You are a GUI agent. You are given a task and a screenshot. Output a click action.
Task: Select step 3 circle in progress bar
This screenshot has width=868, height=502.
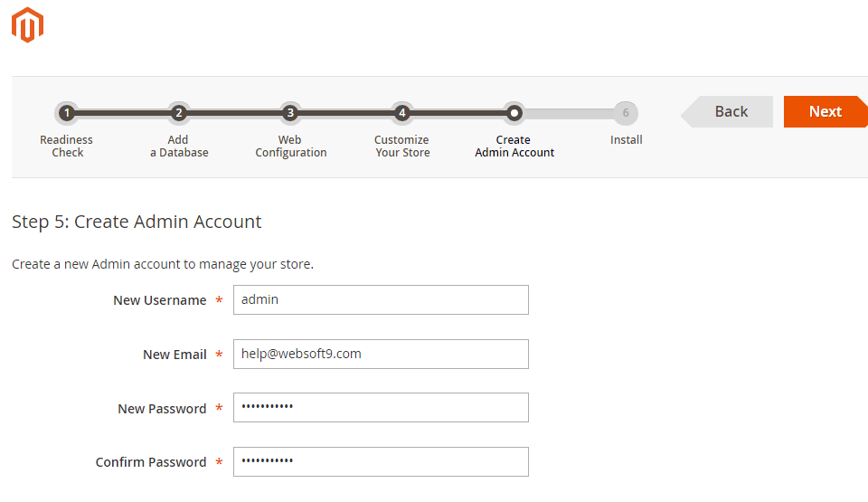pyautogui.click(x=290, y=113)
